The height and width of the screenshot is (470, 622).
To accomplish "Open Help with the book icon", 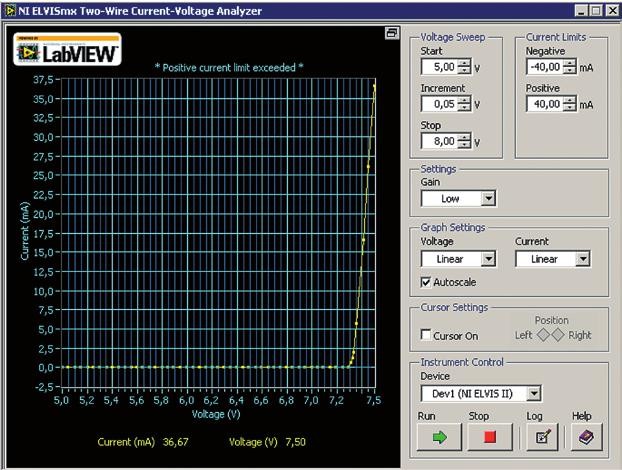I will (x=587, y=437).
